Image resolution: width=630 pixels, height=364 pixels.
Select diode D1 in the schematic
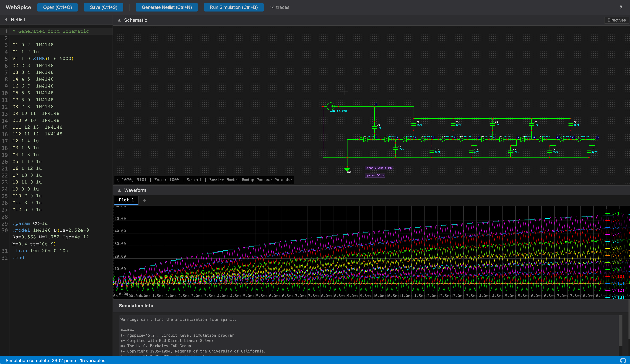coord(365,140)
